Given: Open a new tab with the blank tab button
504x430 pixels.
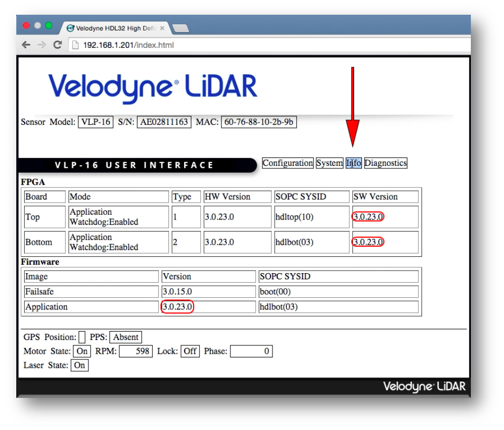Looking at the screenshot, I should 180,28.
